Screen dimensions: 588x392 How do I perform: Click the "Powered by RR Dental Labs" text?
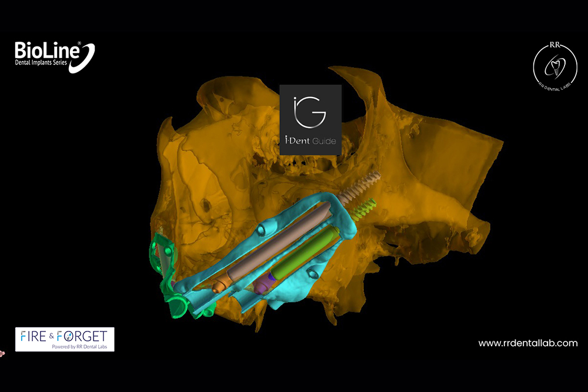(65, 346)
